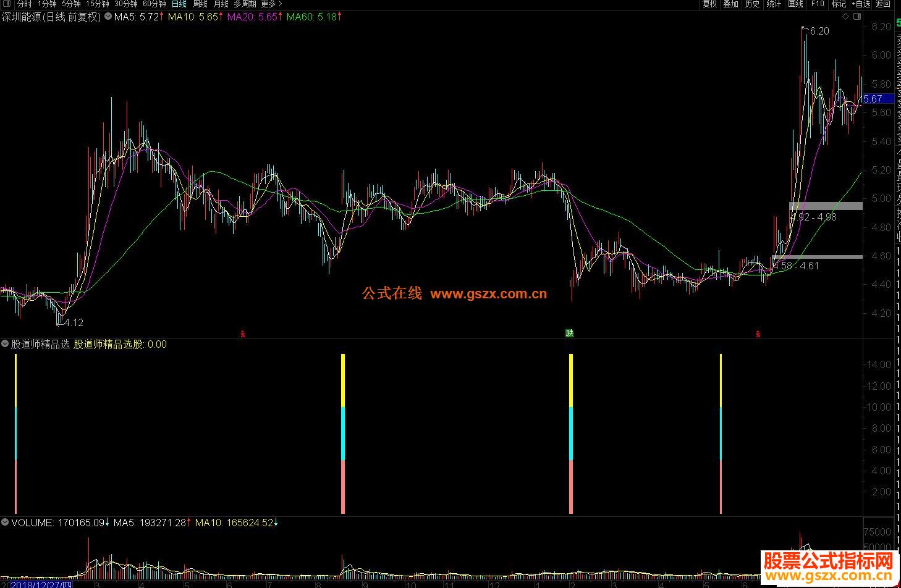
Task: Expand VOLUME indicator dropdown arrow
Action: pyautogui.click(x=5, y=522)
